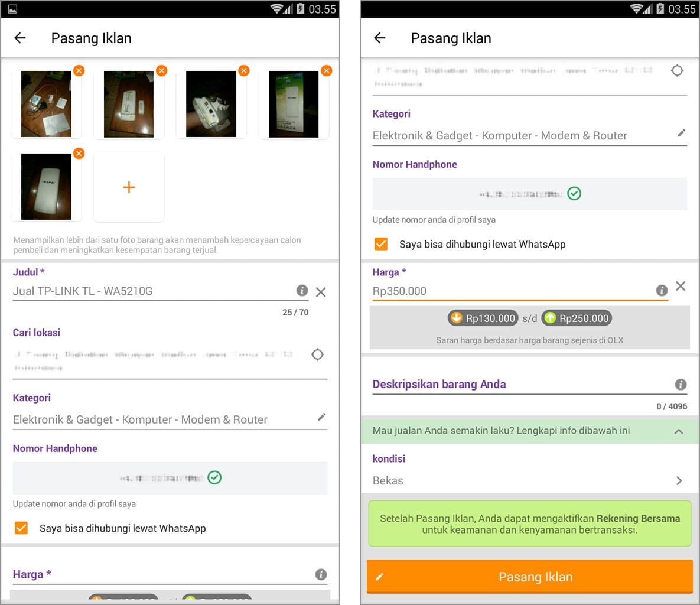Choose the Rp250.000 suggested high price
This screenshot has width=700, height=605.
point(576,318)
